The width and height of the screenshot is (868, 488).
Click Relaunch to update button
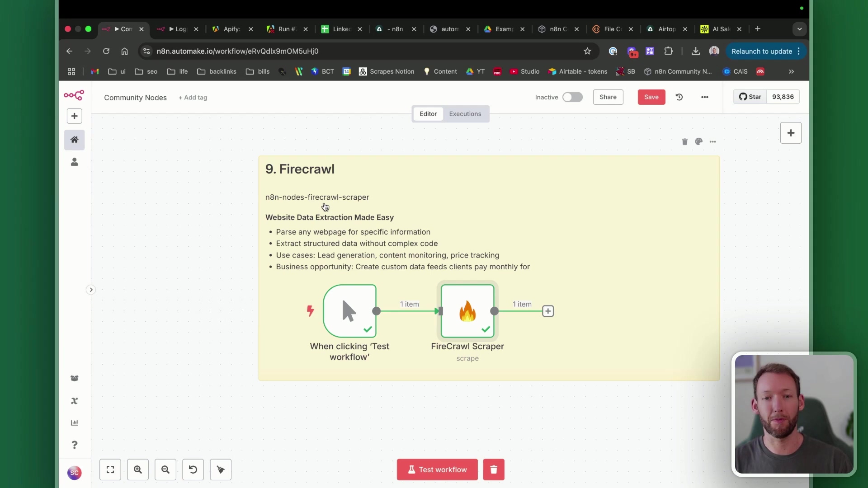pos(766,51)
